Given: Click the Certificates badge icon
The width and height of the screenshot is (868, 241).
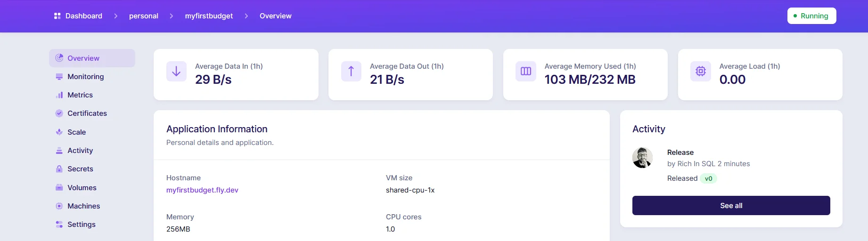Looking at the screenshot, I should coord(59,113).
